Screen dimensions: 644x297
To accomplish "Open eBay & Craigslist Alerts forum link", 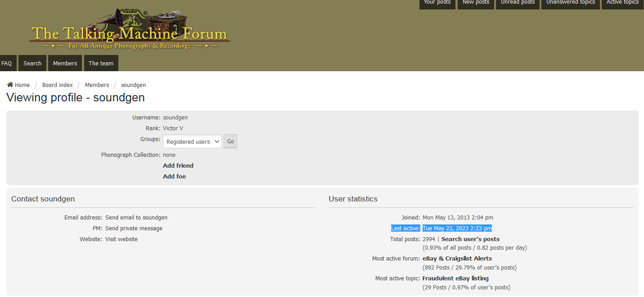I will (457, 259).
